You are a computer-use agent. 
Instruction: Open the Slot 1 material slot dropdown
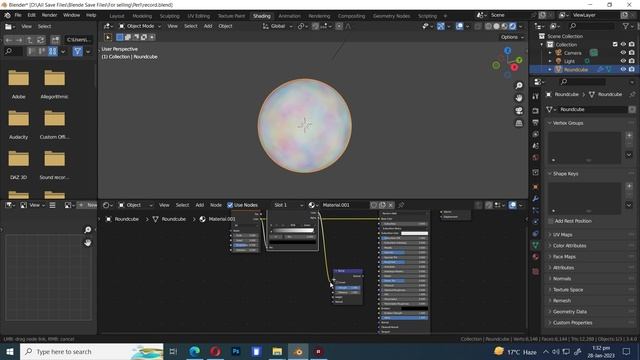[288, 205]
